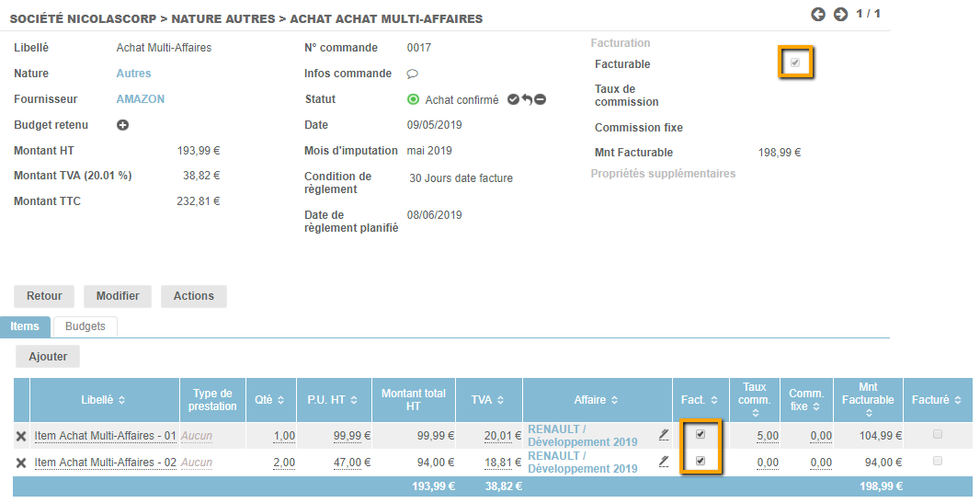Screen dimensions: 980x503
Task: Select the Items tab
Action: [25, 326]
